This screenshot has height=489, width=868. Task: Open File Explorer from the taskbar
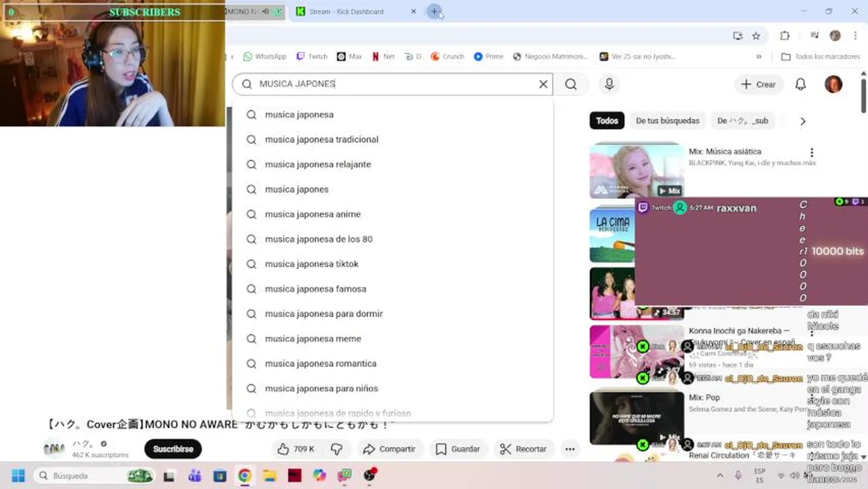(270, 475)
